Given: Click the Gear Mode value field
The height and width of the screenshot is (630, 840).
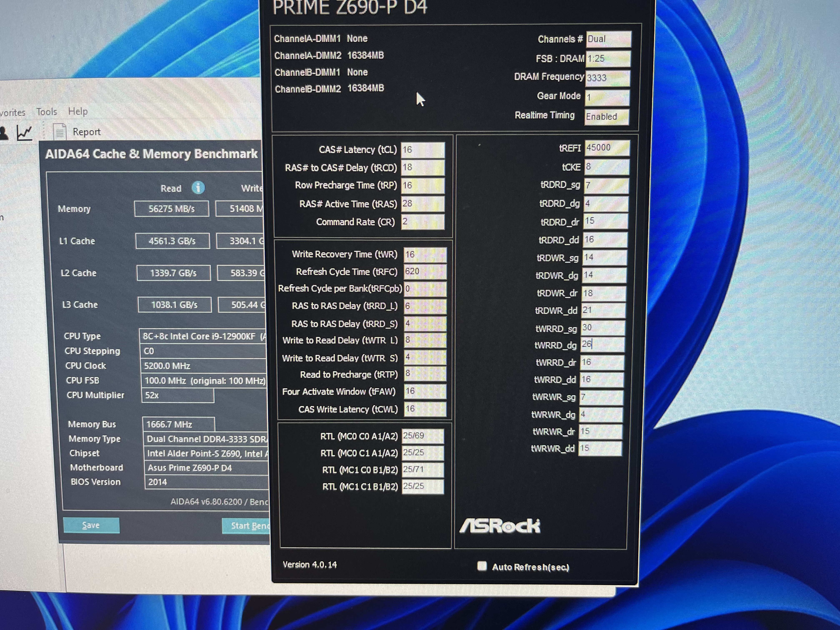Looking at the screenshot, I should tap(607, 97).
